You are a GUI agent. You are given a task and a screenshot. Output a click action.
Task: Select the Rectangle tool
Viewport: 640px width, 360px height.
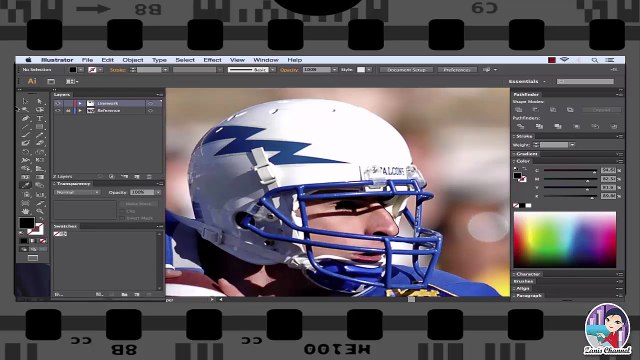click(x=40, y=127)
